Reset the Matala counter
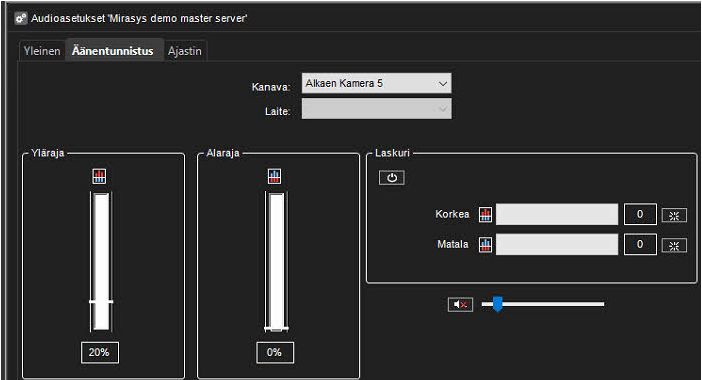 point(674,246)
